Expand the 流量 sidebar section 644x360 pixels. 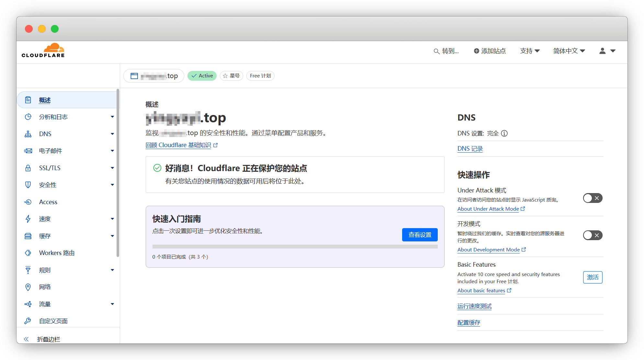click(112, 304)
